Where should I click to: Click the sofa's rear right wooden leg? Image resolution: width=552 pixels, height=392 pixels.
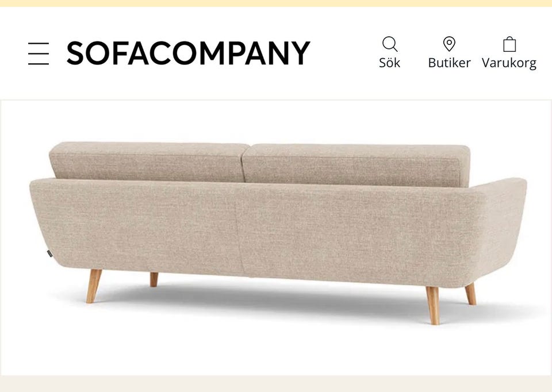tap(471, 294)
